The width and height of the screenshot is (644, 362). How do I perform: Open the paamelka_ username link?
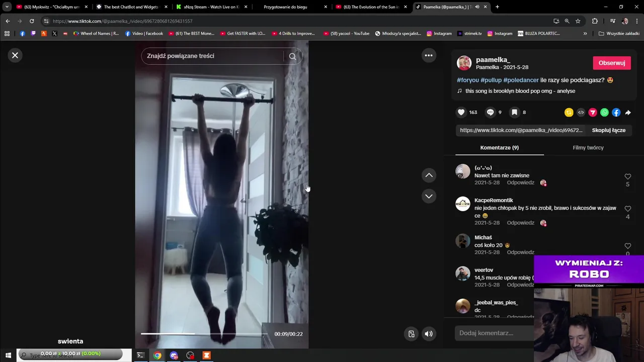pos(493,60)
